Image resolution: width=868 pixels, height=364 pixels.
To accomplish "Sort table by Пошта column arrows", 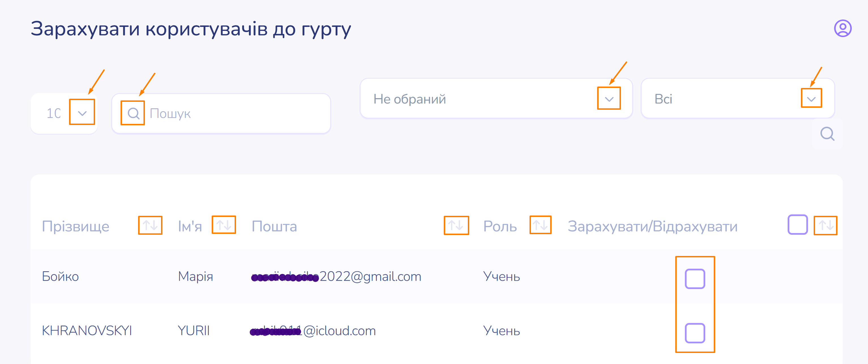I will [x=456, y=225].
